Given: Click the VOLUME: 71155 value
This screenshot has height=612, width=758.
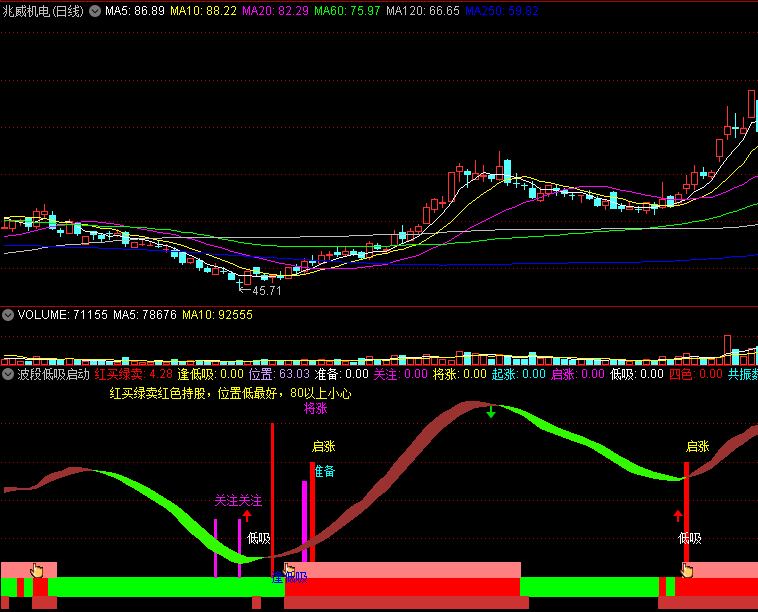Looking at the screenshot, I should (x=63, y=315).
